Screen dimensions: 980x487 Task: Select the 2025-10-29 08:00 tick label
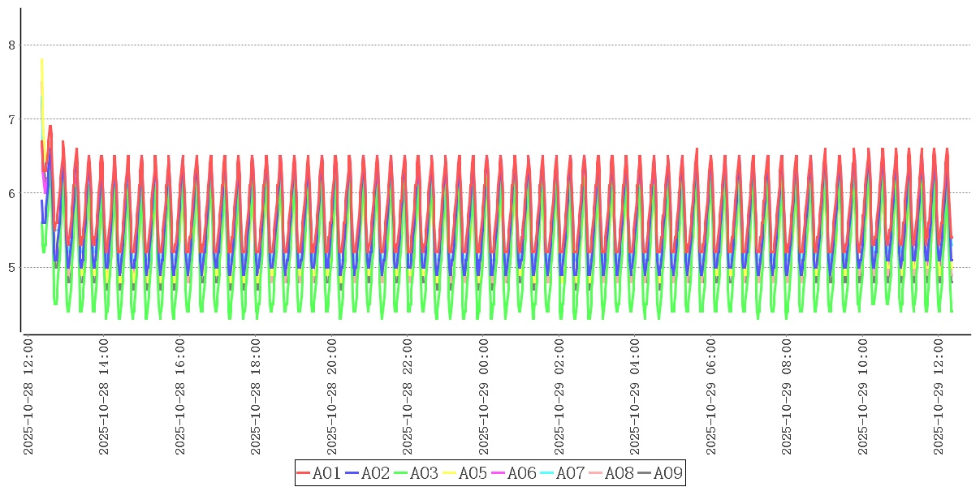787,396
